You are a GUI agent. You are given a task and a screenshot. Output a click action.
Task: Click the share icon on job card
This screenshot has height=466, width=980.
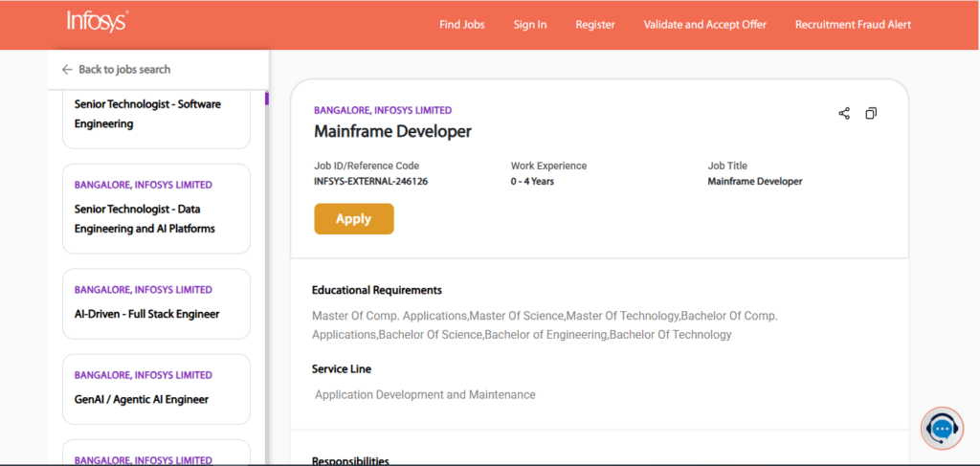(x=844, y=113)
